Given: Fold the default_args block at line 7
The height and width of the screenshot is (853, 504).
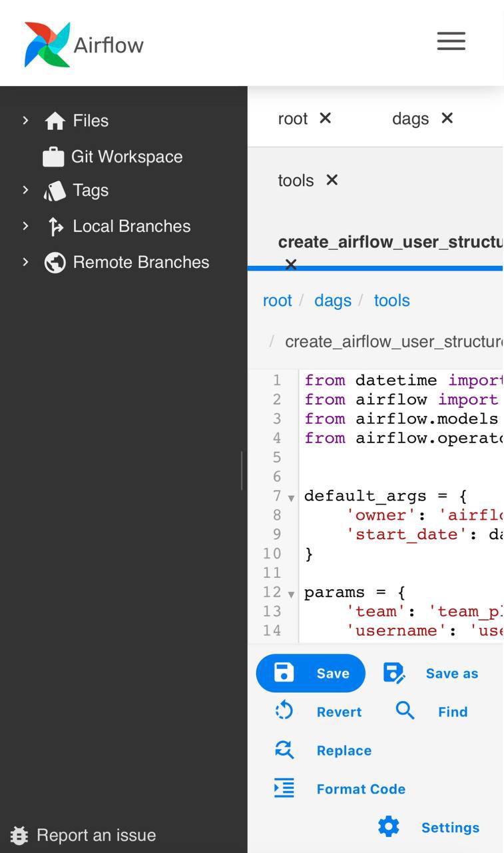Looking at the screenshot, I should pos(291,497).
